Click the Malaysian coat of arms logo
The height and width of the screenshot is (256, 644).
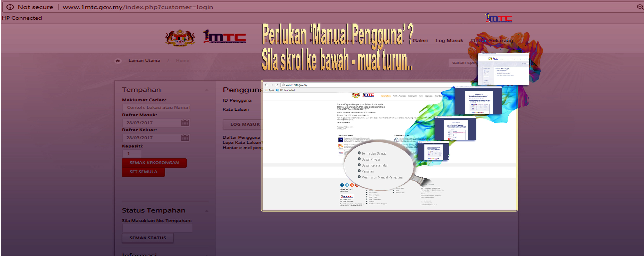180,38
